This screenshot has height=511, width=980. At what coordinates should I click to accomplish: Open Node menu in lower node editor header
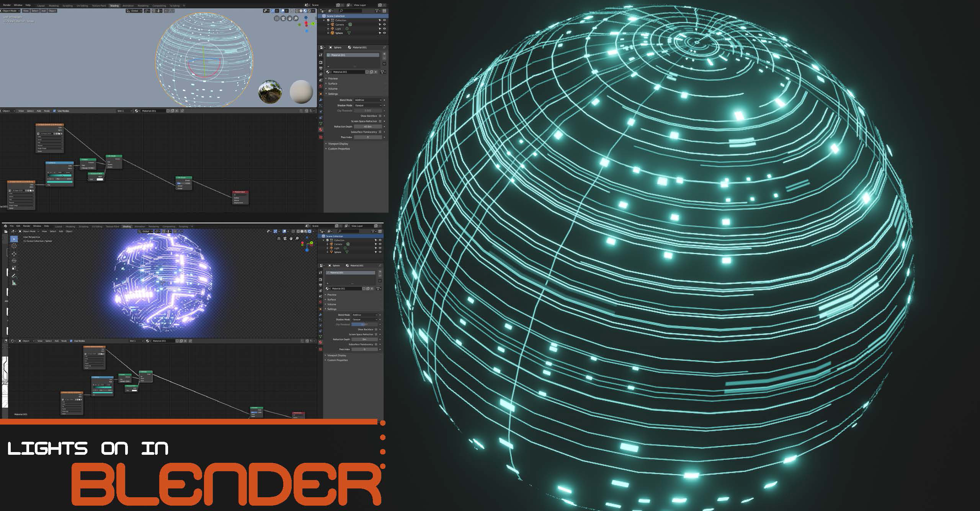tap(64, 341)
